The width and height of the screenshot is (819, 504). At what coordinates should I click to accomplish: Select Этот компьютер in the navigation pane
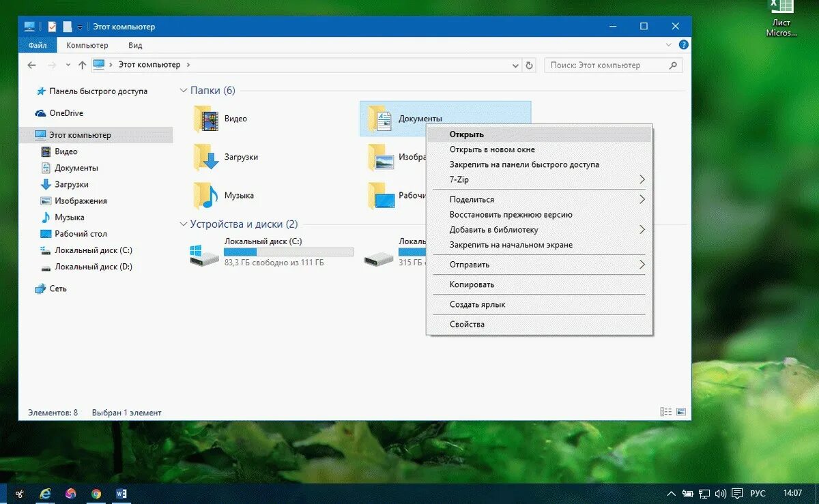(96, 135)
